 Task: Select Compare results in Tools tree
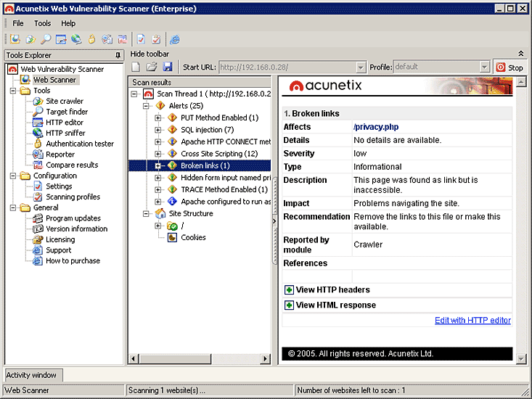click(x=72, y=165)
